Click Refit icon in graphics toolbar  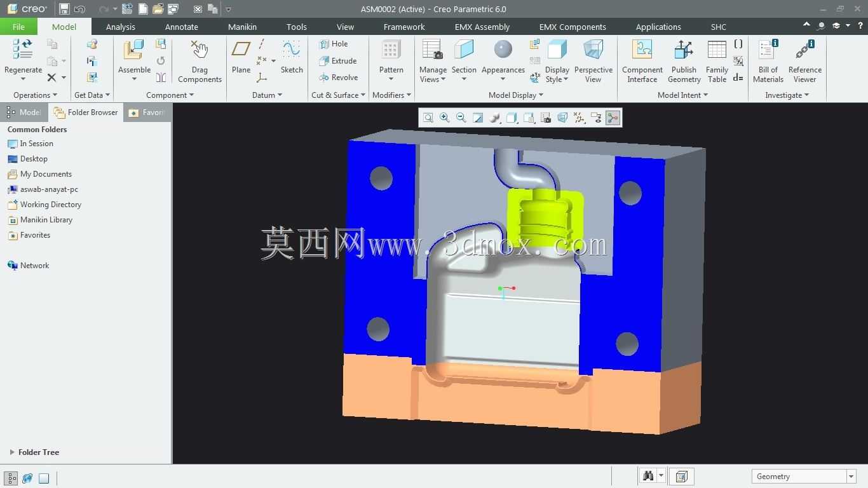tap(428, 118)
